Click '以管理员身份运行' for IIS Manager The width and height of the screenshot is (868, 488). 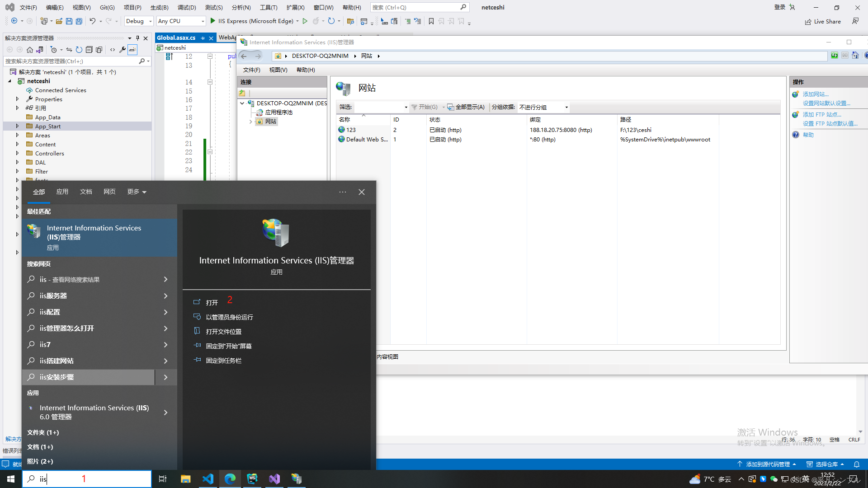point(229,317)
